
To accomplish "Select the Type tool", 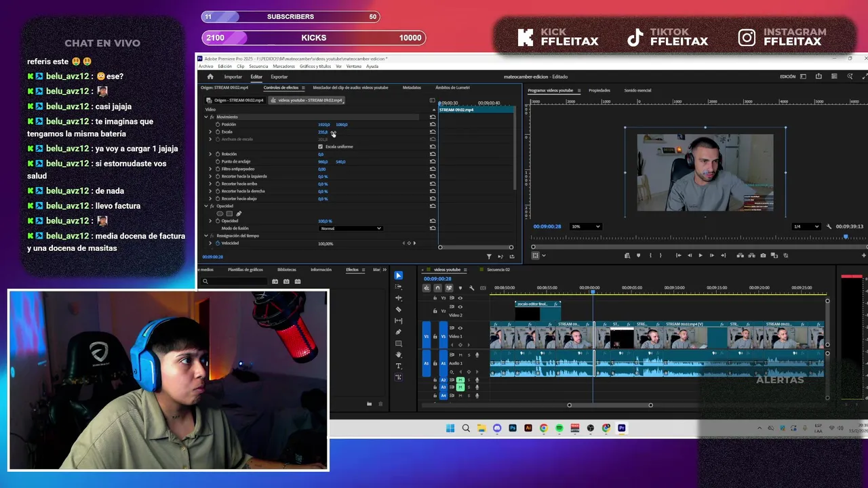I will (398, 366).
